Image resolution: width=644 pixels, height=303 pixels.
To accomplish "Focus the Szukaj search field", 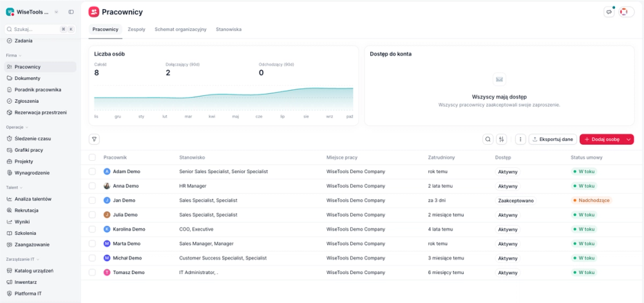I will (x=40, y=30).
